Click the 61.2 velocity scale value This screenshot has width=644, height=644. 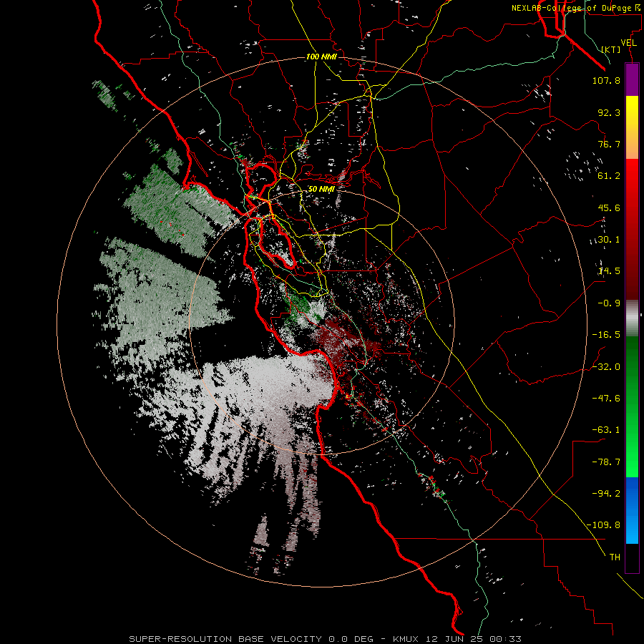[x=609, y=176]
